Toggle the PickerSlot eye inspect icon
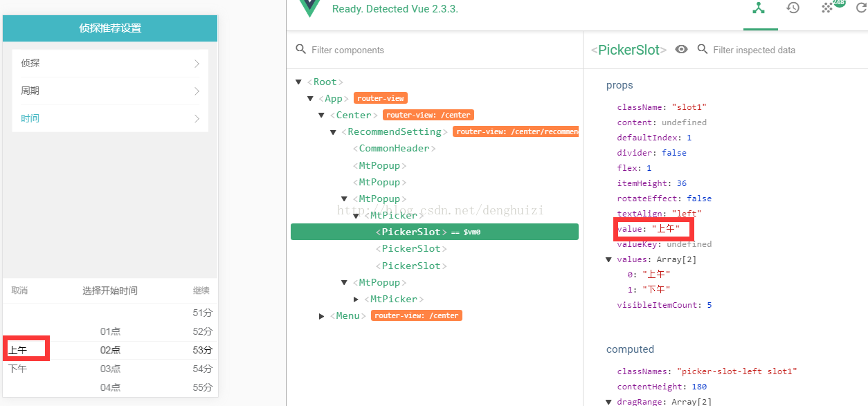Screen dimensions: 868x406 point(682,50)
